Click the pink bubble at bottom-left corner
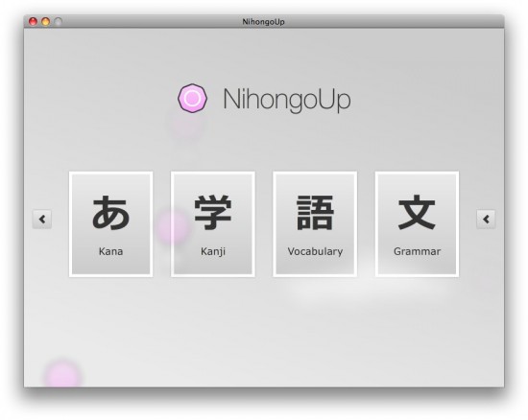Viewport: 528px width, 420px height. pos(62,374)
